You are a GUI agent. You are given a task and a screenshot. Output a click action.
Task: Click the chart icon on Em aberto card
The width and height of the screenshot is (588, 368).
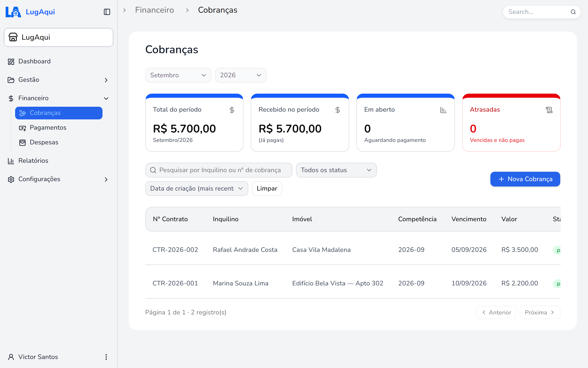coord(443,110)
